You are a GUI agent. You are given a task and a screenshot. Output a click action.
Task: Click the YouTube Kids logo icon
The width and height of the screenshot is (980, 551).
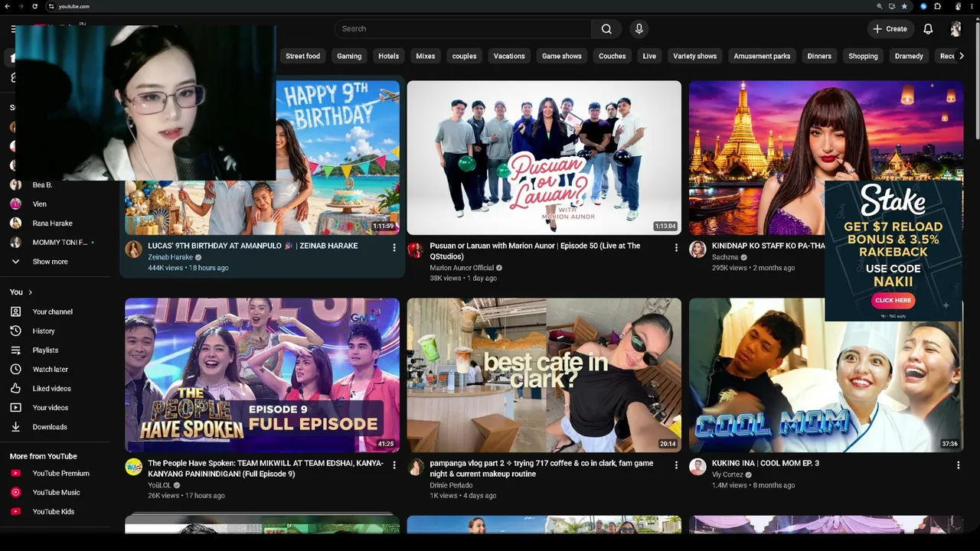click(15, 512)
